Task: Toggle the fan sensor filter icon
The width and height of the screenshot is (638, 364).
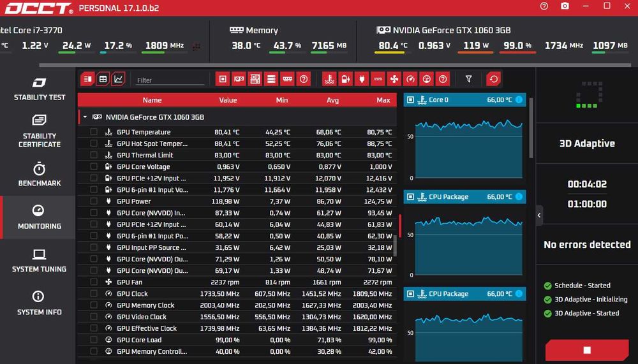Action: (394, 79)
